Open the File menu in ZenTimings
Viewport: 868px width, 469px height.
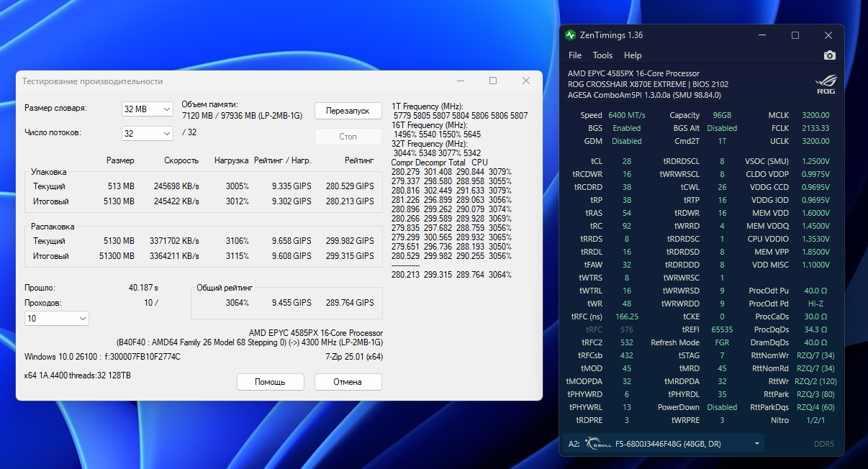pyautogui.click(x=575, y=55)
